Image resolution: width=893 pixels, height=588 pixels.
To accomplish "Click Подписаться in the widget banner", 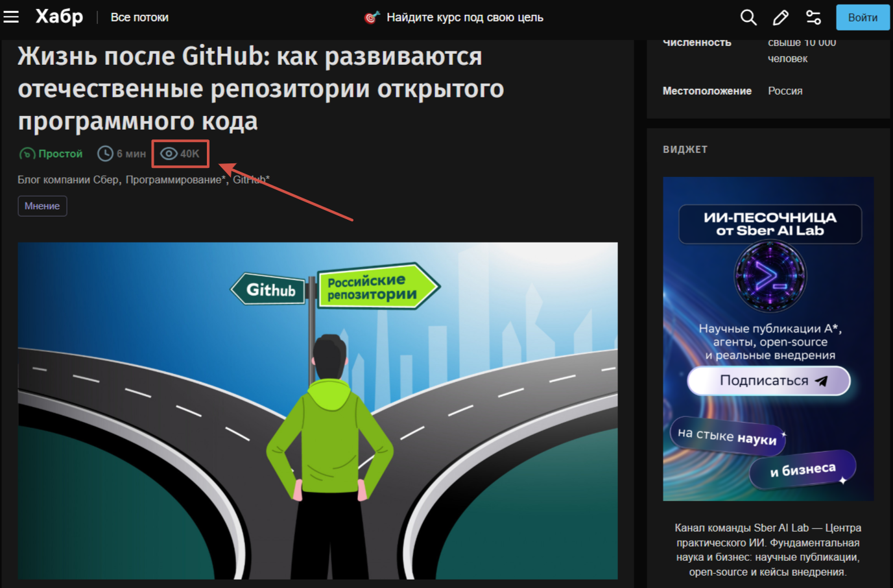I will coord(769,381).
